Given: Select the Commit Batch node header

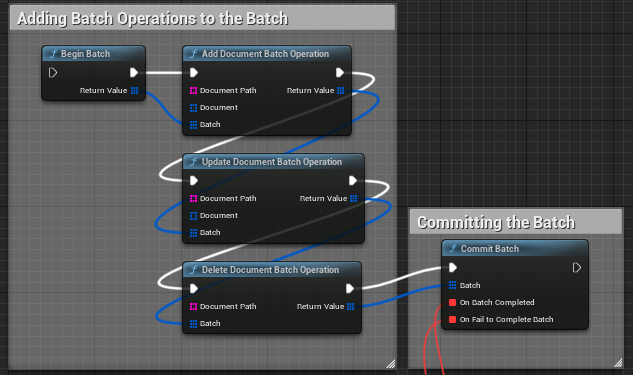Looking at the screenshot, I should pos(515,249).
